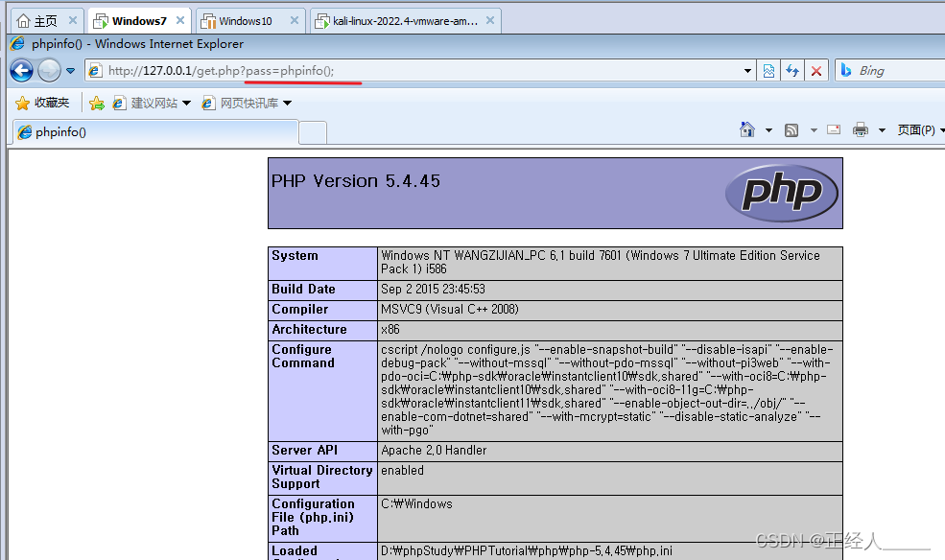Screen dimensions: 945x560
Task: Click the Build Date value Sep 2 2015
Action: pos(433,289)
